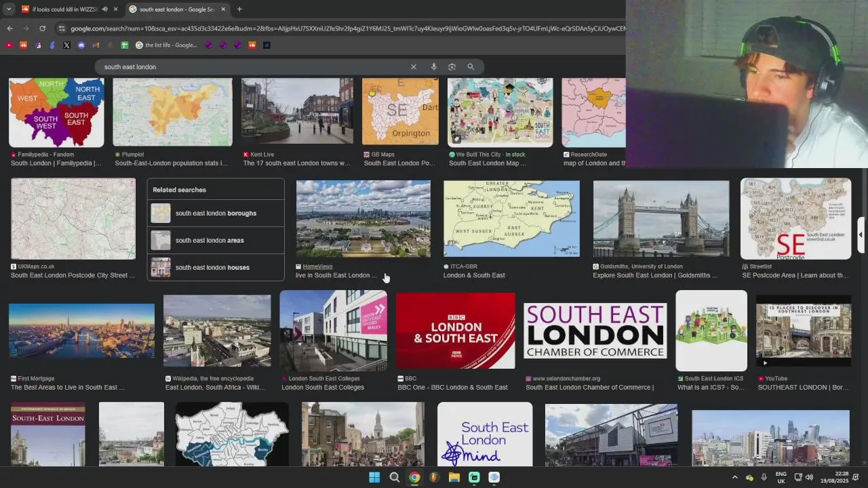The width and height of the screenshot is (868, 488).
Task: Click the taskbar microphone tray icon
Action: click(764, 477)
